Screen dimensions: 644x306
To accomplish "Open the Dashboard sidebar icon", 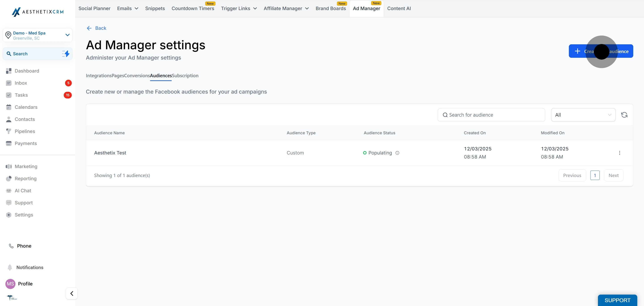I will pos(9,71).
